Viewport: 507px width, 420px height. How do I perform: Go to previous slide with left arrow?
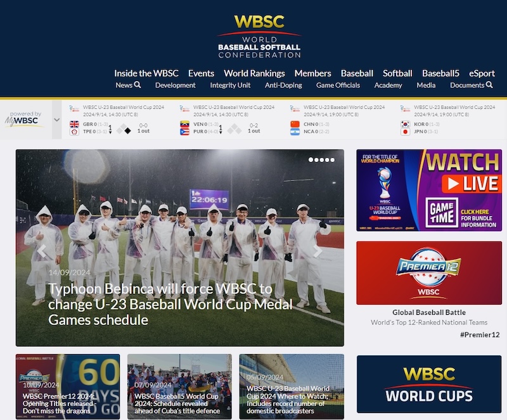[x=42, y=251]
